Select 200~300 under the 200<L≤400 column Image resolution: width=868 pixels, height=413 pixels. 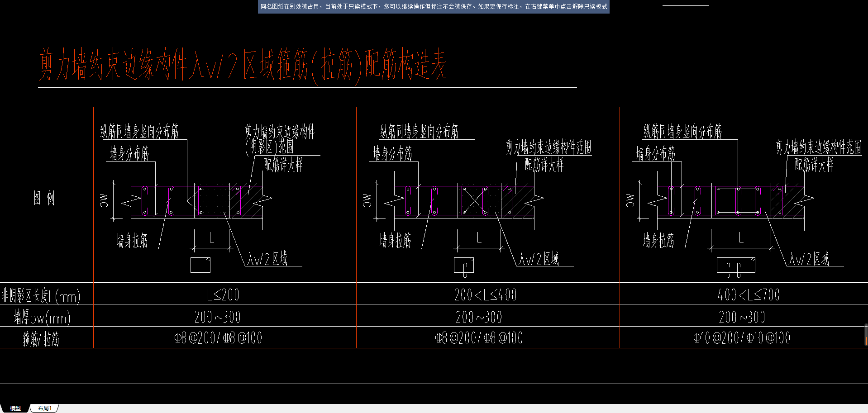(479, 317)
